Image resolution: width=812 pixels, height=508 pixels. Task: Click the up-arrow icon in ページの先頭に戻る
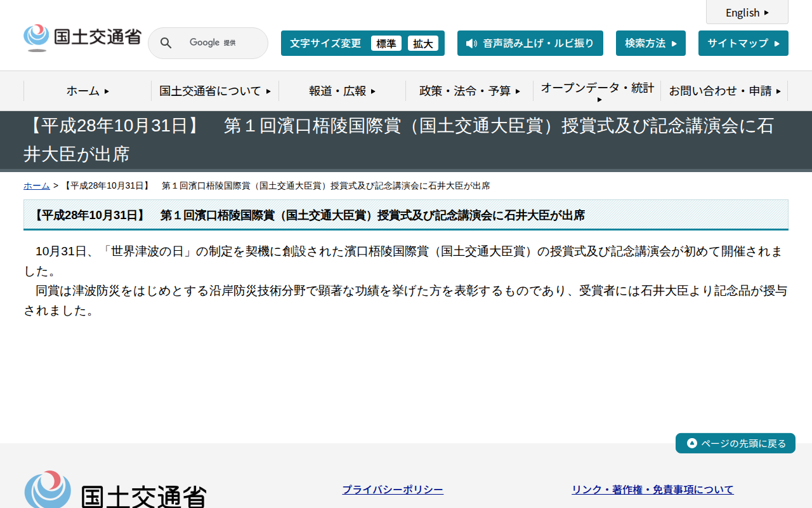coord(691,443)
